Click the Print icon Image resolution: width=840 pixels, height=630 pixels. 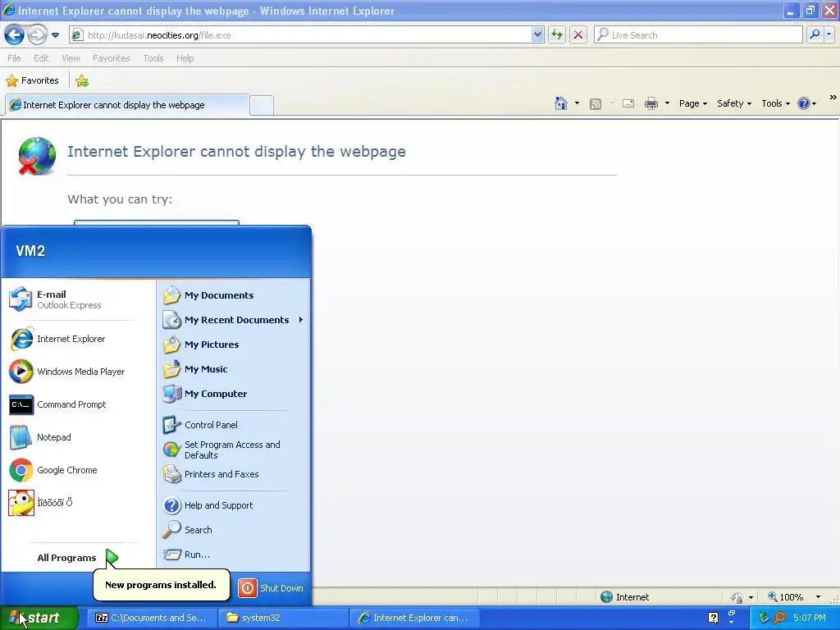coord(651,103)
